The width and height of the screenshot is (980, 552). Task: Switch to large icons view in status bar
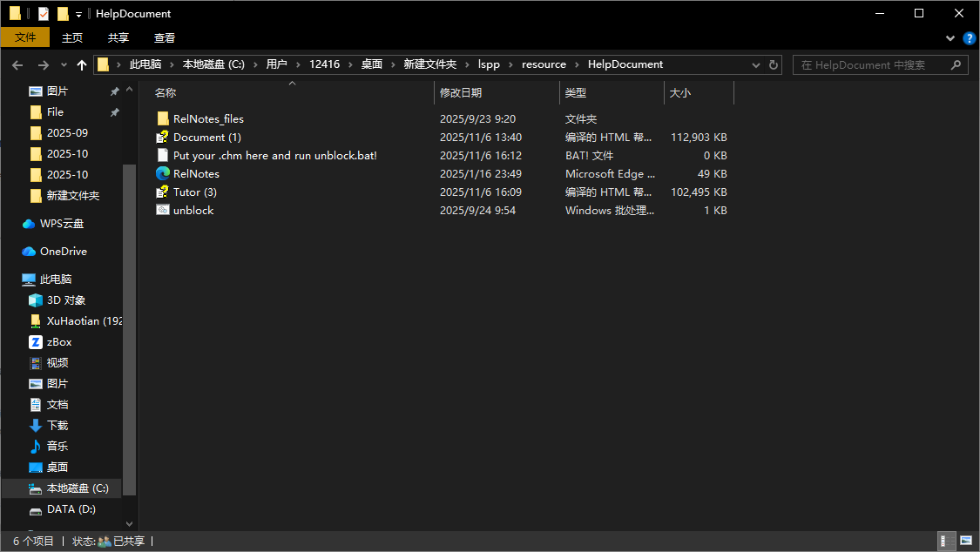(x=966, y=541)
